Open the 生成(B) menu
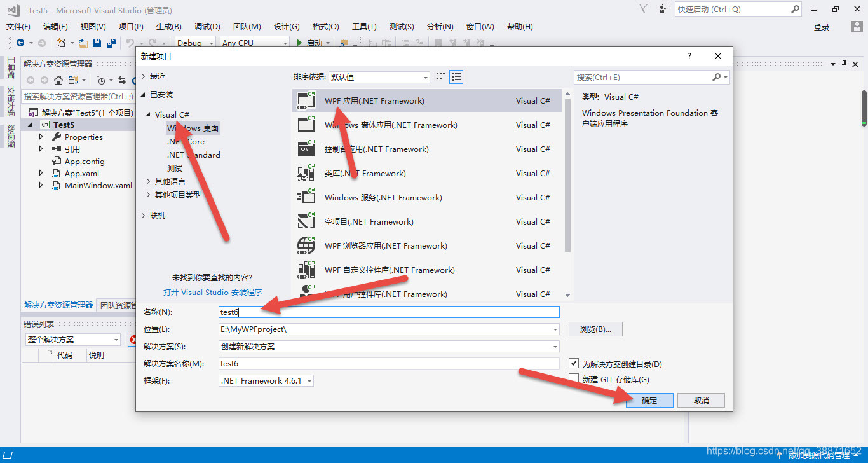 [x=169, y=27]
